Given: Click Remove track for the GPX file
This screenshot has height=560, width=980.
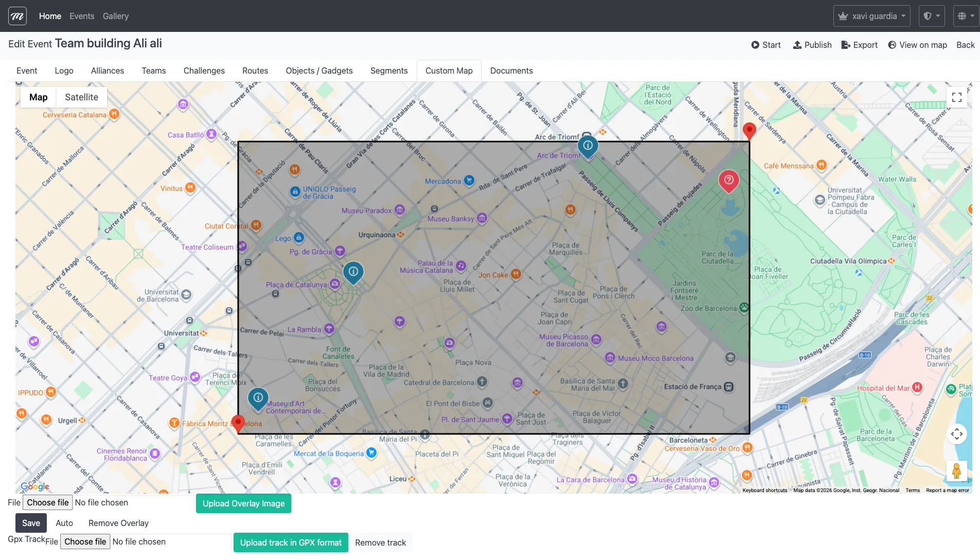Looking at the screenshot, I should pyautogui.click(x=380, y=542).
